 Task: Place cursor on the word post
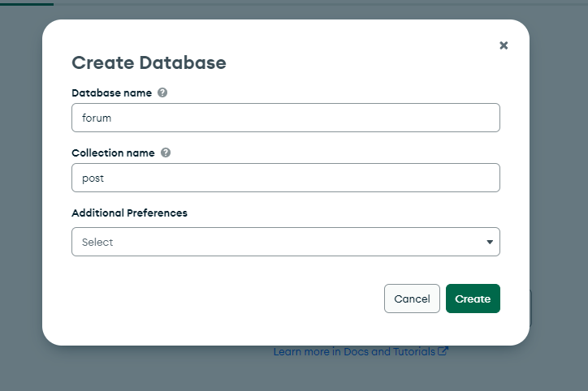pyautogui.click(x=93, y=178)
